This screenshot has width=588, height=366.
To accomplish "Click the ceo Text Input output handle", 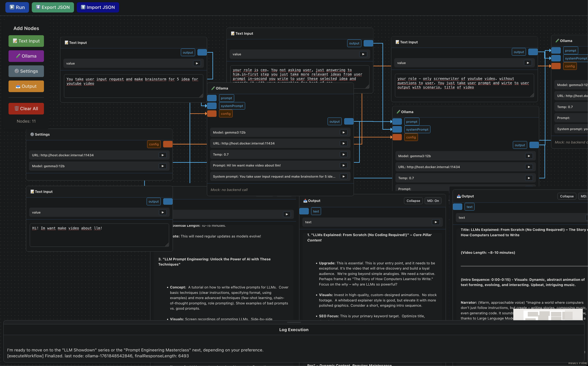I will (x=368, y=43).
